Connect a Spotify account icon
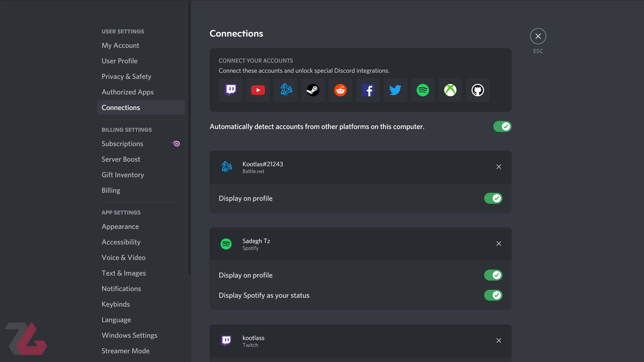Viewport: 644px width, 362px height. coord(423,90)
